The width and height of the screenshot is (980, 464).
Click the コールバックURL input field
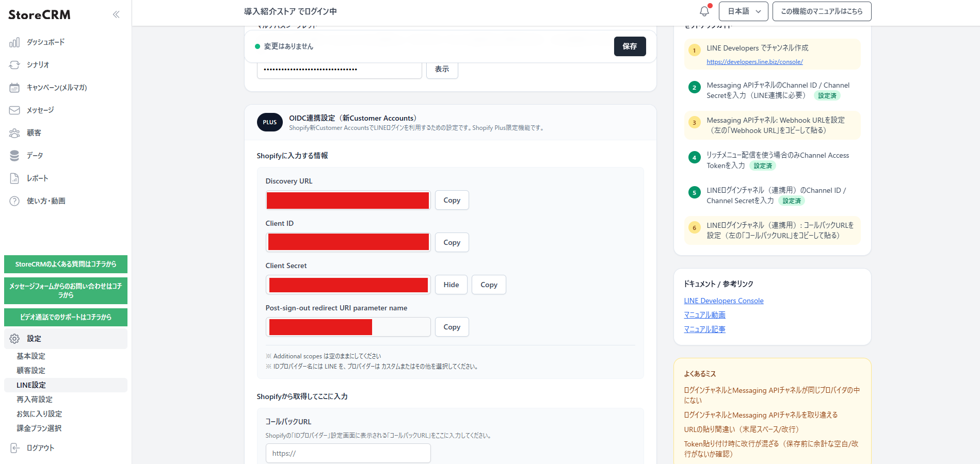[348, 453]
